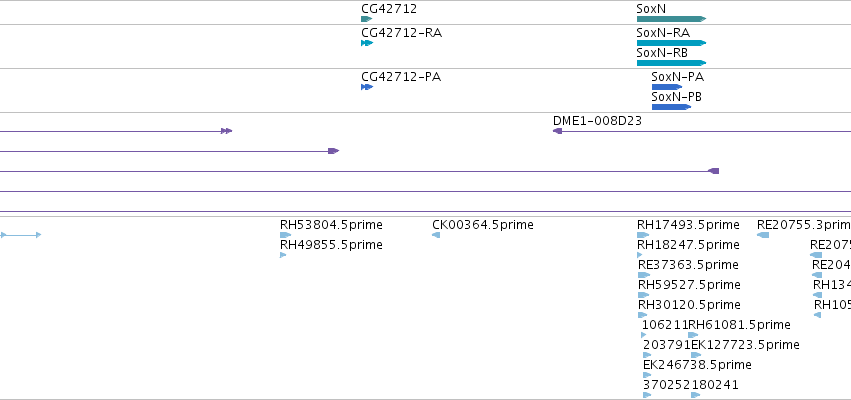
Task: Click the RH30120.5prime EST glyph
Action: 643,315
